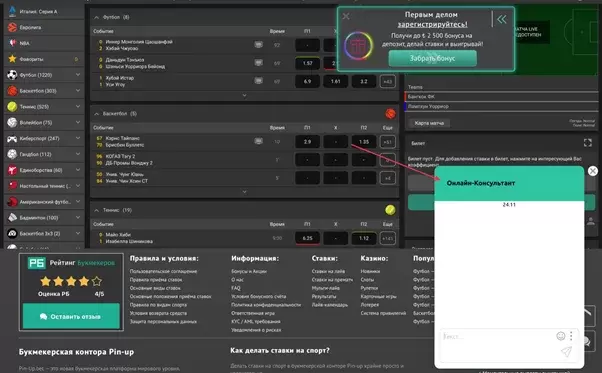Expand the bet slip with the fullscreen icon

coord(587,143)
